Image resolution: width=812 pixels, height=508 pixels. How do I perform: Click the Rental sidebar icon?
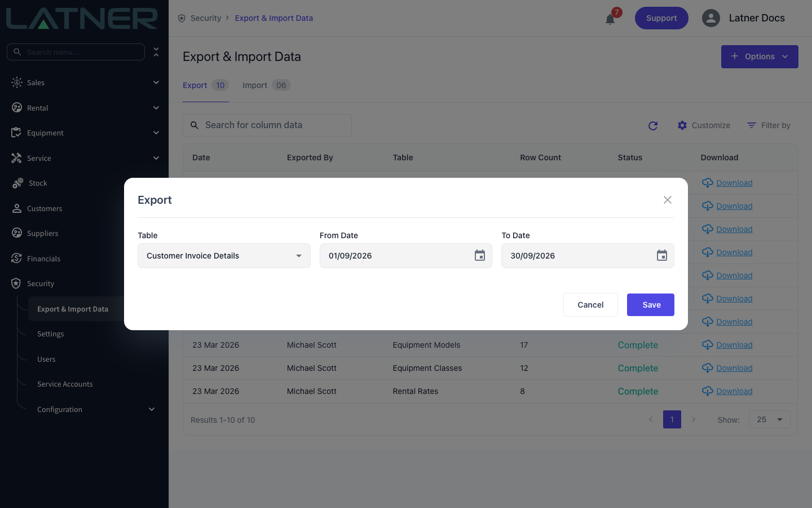tap(17, 108)
